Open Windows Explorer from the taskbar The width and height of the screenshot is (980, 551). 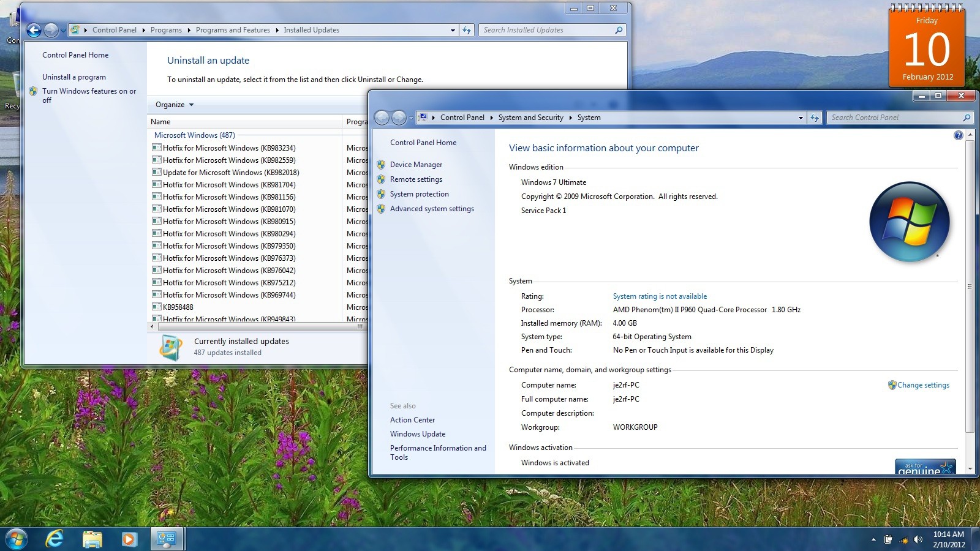pyautogui.click(x=92, y=539)
